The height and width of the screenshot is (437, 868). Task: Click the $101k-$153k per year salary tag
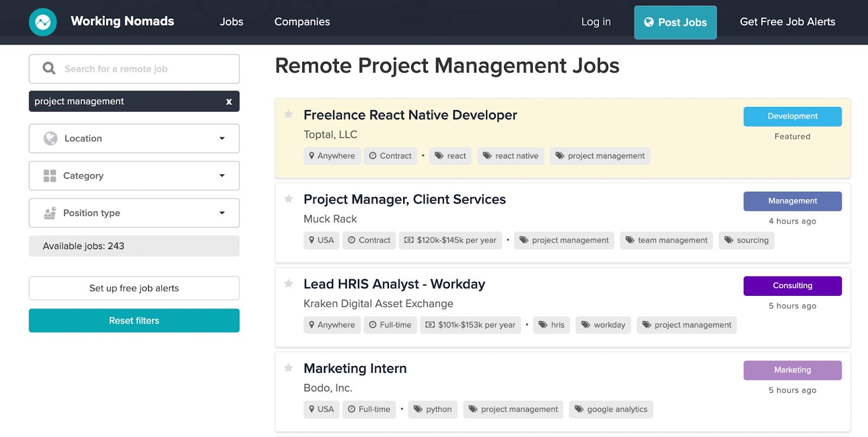471,325
